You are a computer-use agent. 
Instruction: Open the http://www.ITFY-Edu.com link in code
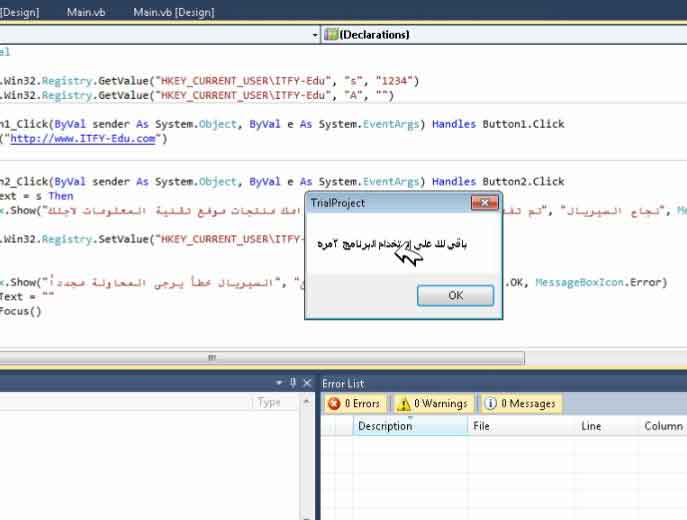pos(83,139)
